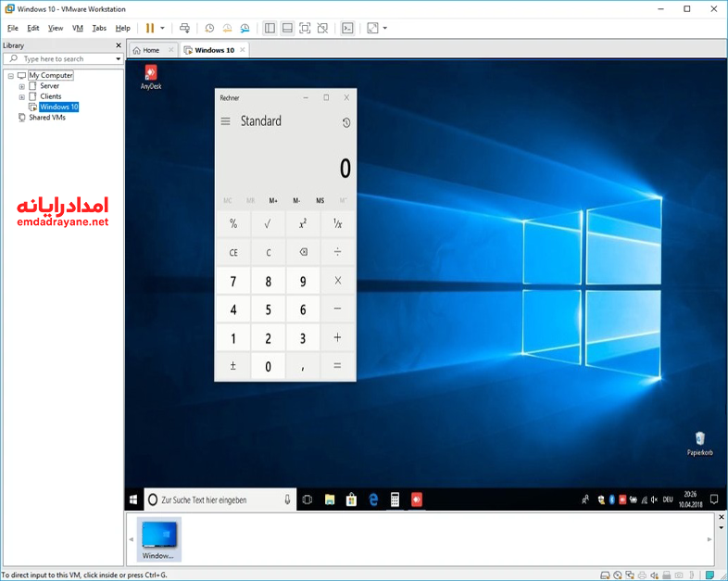This screenshot has height=581, width=728.
Task: Click the percent button in calculator
Action: 233,224
